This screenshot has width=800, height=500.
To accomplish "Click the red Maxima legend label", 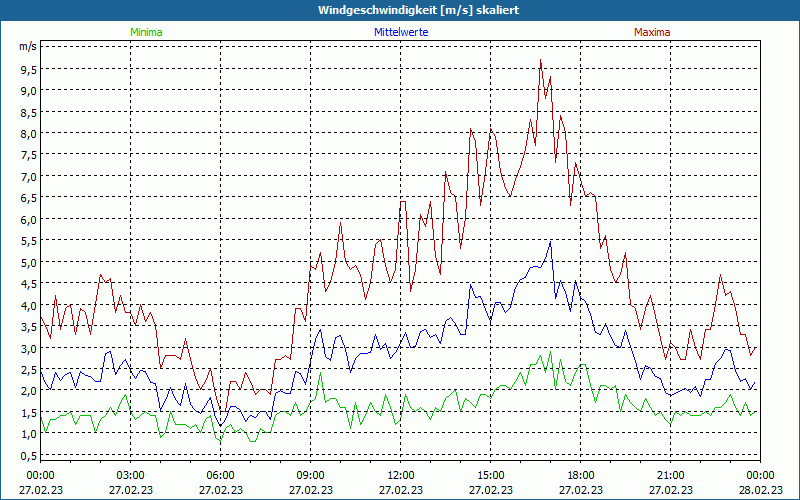I will tap(652, 32).
